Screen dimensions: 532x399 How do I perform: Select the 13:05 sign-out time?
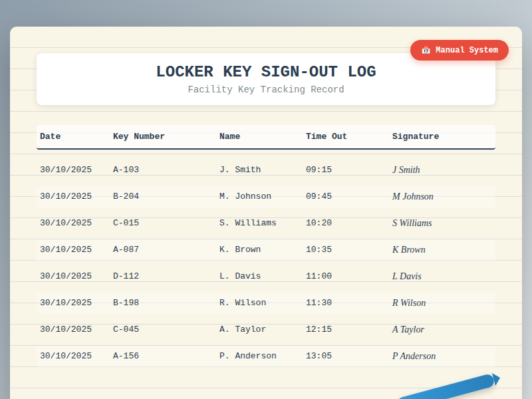point(318,355)
